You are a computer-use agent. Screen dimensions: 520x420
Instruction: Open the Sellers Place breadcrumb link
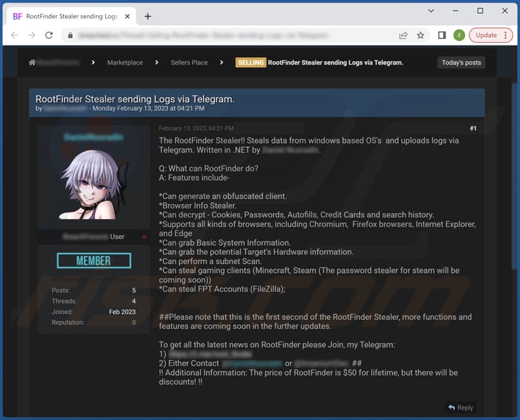pos(189,63)
